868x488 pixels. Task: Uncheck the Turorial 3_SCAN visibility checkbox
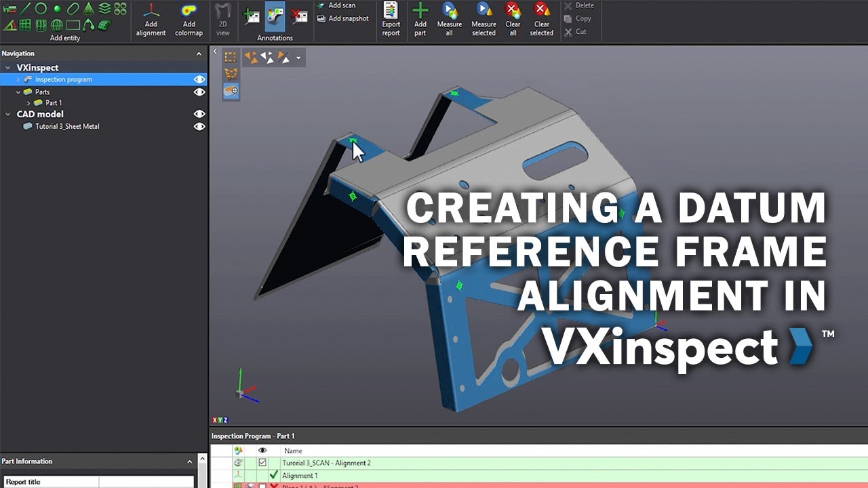pyautogui.click(x=262, y=462)
